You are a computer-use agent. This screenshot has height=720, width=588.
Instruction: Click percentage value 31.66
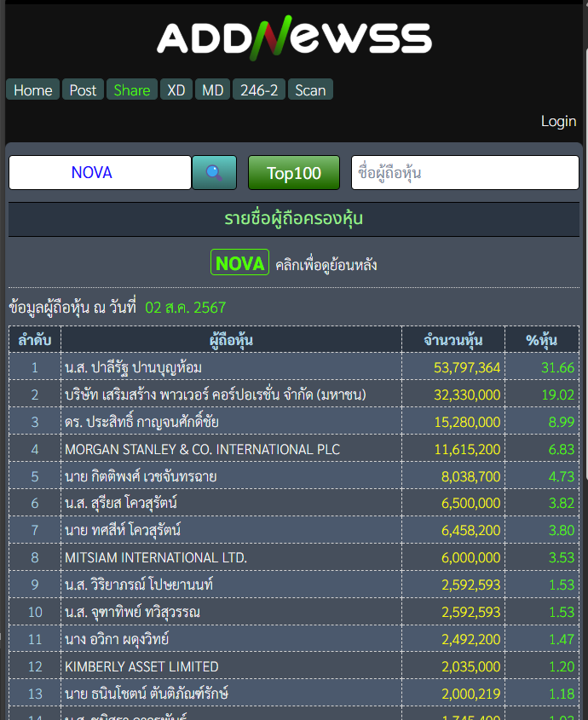point(557,367)
